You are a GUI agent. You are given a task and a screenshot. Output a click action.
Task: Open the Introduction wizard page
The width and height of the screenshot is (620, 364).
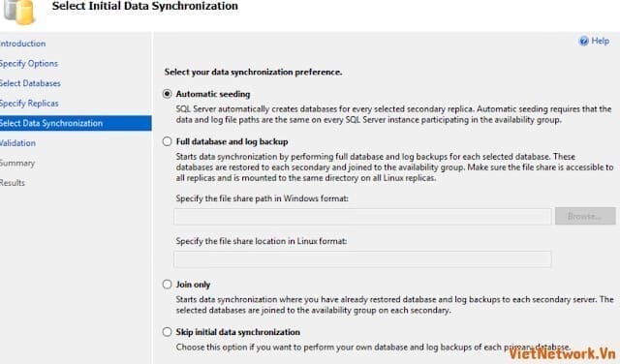pyautogui.click(x=22, y=44)
